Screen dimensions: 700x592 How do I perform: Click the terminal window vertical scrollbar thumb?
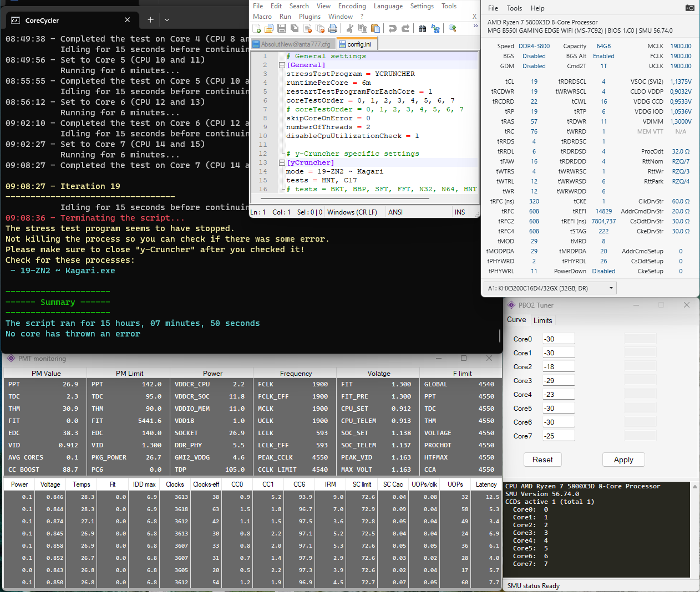click(500, 336)
